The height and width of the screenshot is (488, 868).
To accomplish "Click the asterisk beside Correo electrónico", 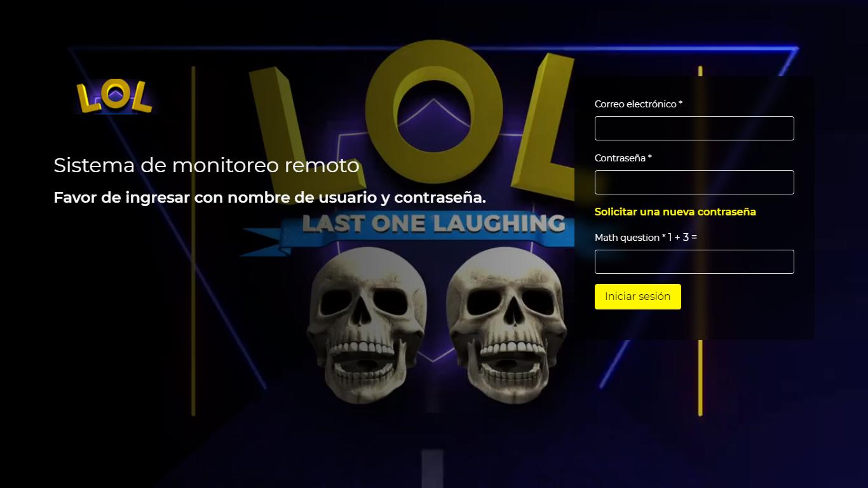I will [681, 103].
